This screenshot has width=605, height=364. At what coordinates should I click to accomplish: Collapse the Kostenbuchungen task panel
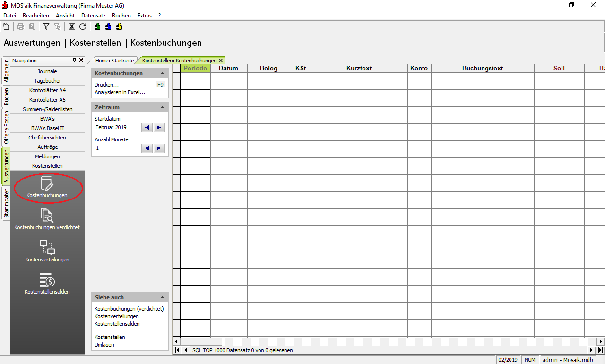pos(162,74)
